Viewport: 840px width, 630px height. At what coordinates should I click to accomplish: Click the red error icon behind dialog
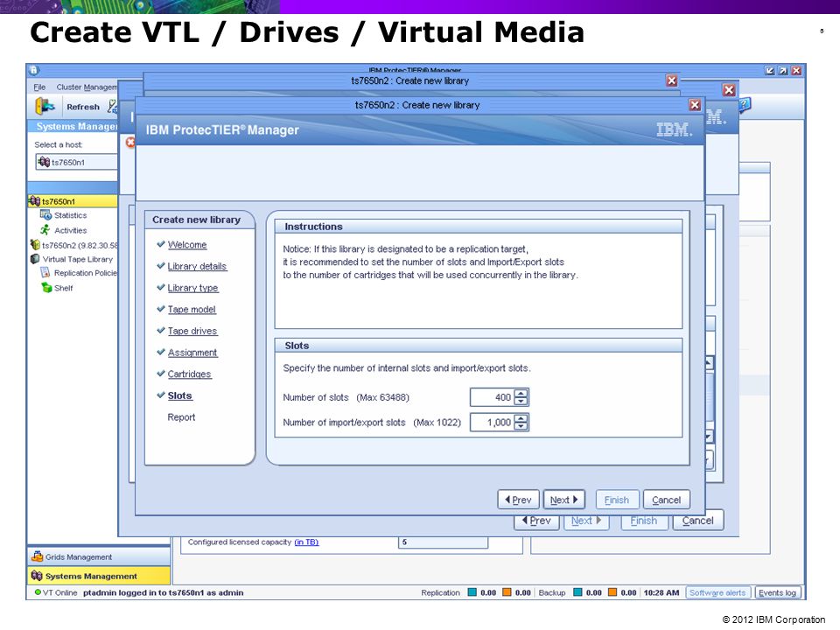click(130, 143)
